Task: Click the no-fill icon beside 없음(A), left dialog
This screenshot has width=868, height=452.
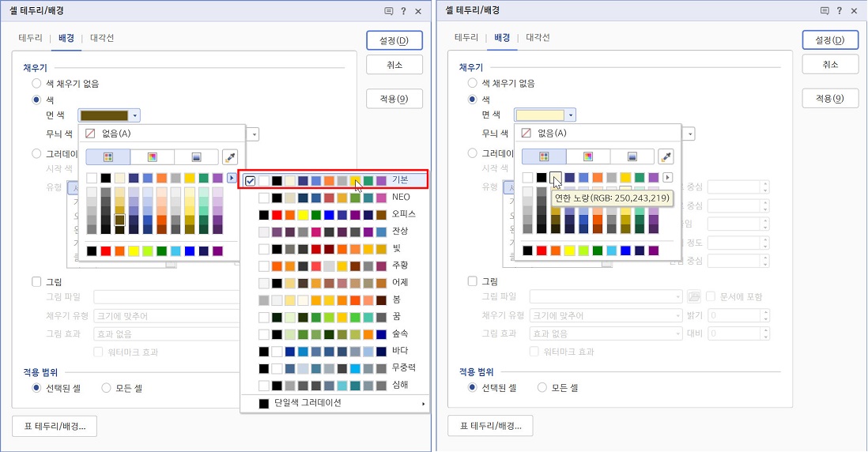Action: pyautogui.click(x=90, y=134)
